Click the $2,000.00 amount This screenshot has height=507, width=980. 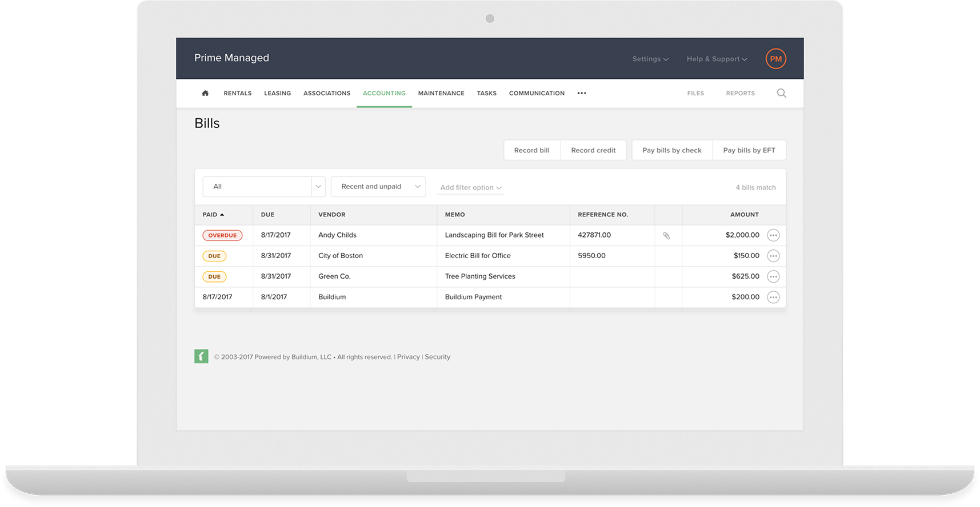[x=742, y=235]
